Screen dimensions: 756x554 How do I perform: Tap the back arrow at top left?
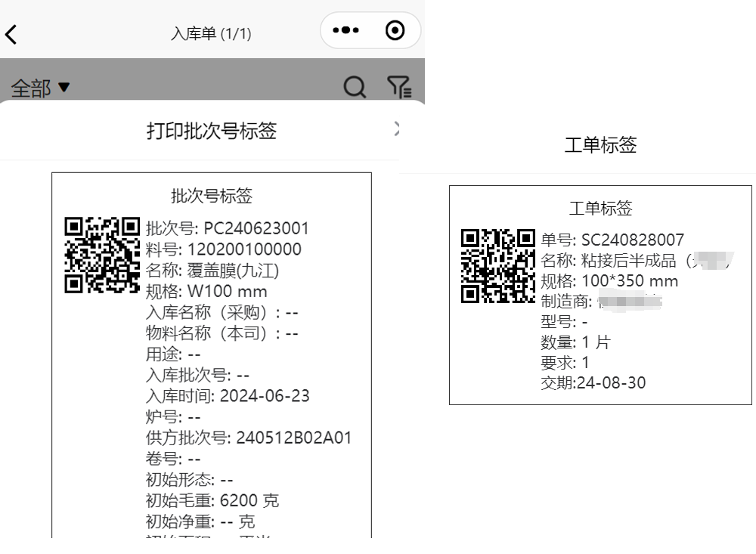tap(12, 33)
